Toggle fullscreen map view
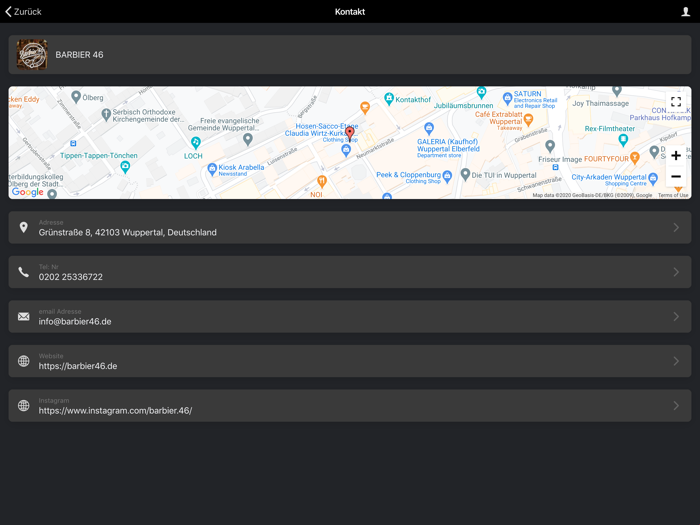Viewport: 700px width, 525px height. pyautogui.click(x=676, y=102)
